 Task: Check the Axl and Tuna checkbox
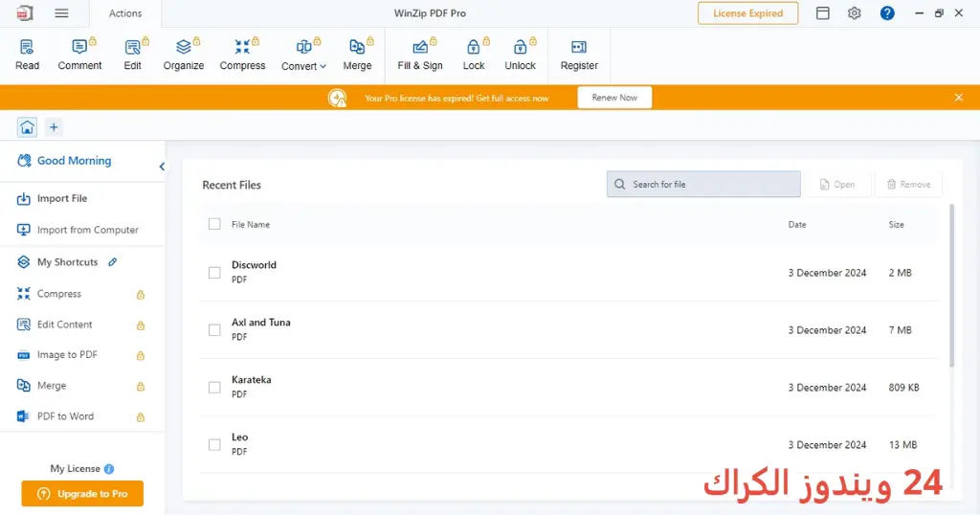(214, 330)
